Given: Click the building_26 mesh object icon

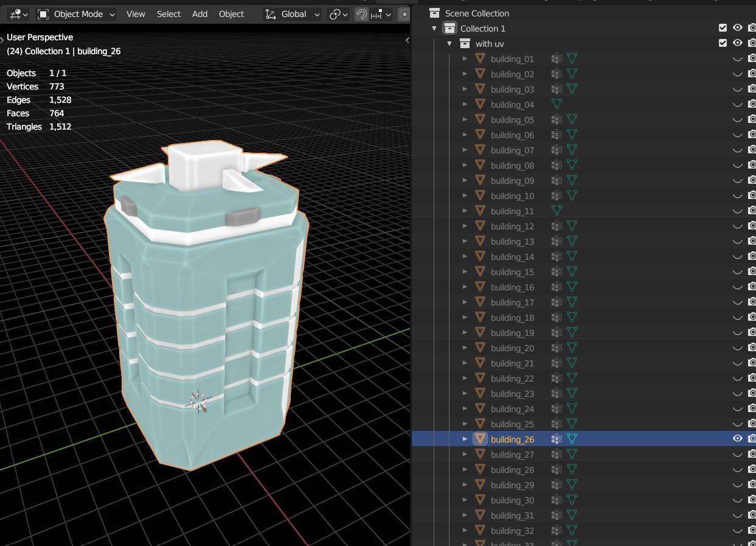Looking at the screenshot, I should coord(480,439).
